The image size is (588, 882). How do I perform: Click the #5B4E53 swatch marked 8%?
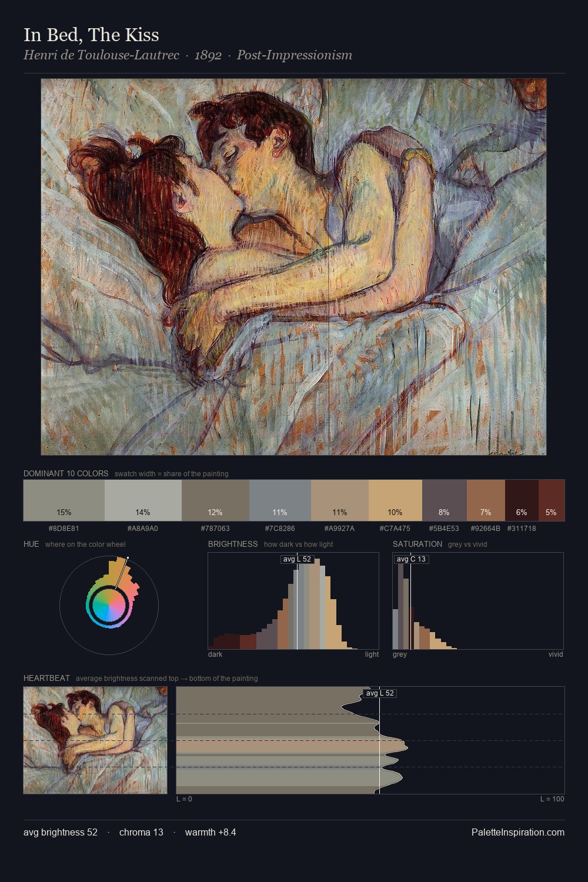coord(445,500)
